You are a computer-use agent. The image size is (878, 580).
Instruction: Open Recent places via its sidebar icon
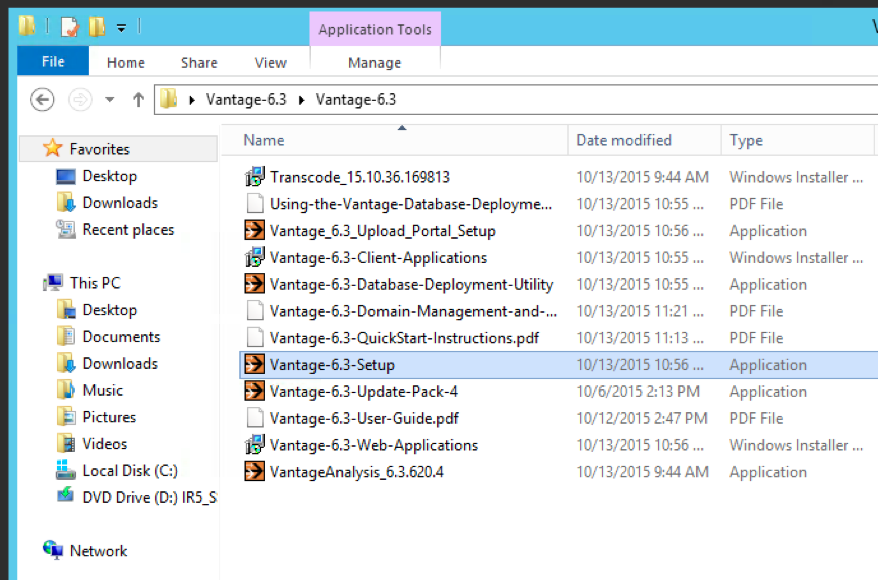pyautogui.click(x=66, y=230)
